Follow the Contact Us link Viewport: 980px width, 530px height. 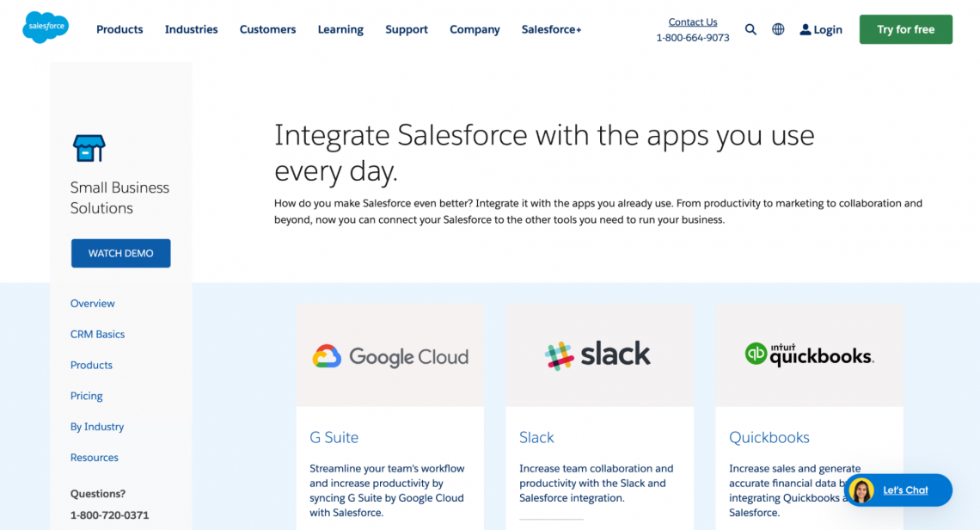[693, 22]
